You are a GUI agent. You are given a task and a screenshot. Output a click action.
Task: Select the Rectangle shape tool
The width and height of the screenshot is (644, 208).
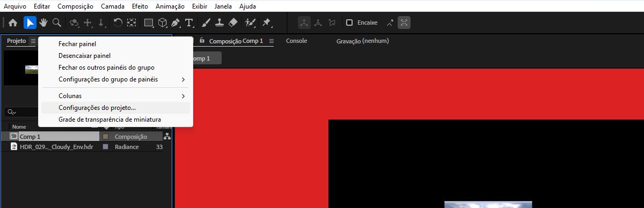[x=149, y=23]
